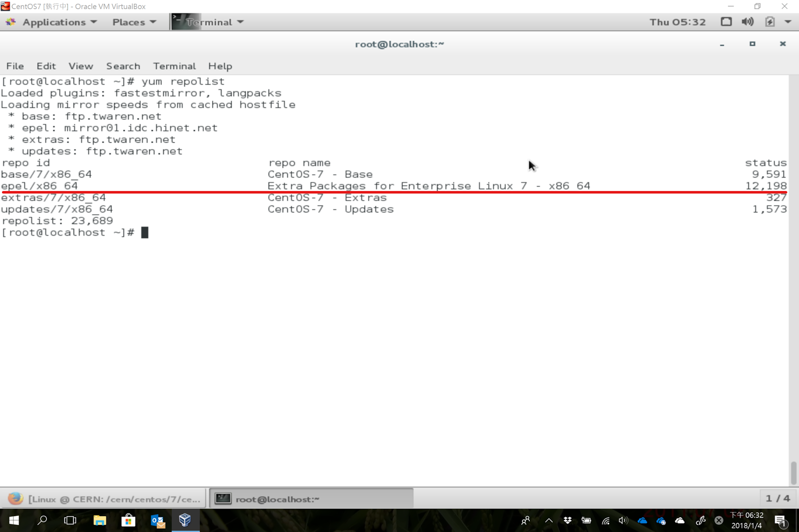
Task: Click the GNOME foot Applications icon
Action: tap(10, 22)
